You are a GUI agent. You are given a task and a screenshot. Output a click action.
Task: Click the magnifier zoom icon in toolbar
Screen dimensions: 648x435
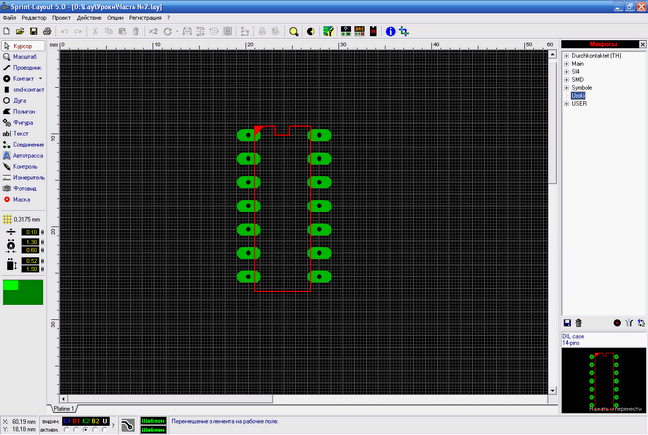pos(294,31)
